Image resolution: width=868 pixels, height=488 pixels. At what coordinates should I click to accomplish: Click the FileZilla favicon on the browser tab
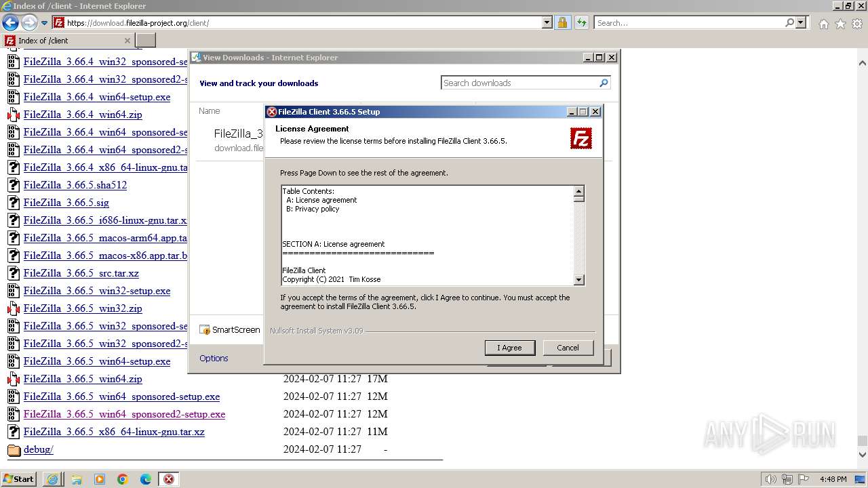click(x=9, y=40)
